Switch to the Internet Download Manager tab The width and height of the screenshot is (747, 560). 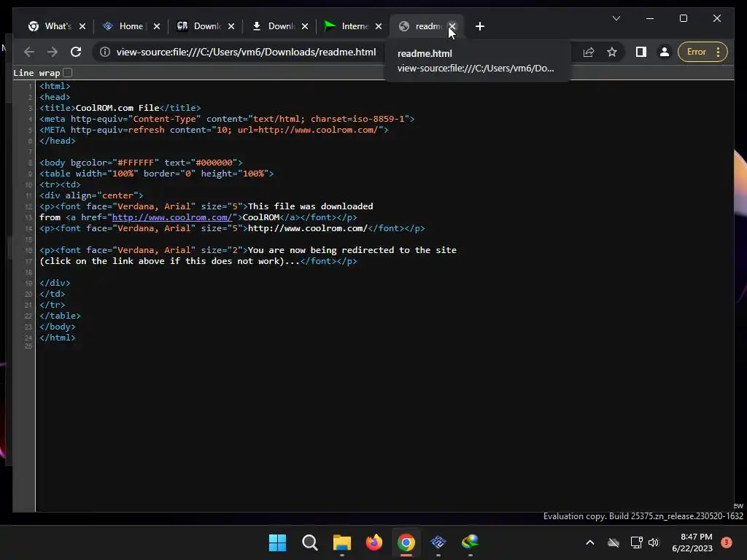pyautogui.click(x=347, y=26)
